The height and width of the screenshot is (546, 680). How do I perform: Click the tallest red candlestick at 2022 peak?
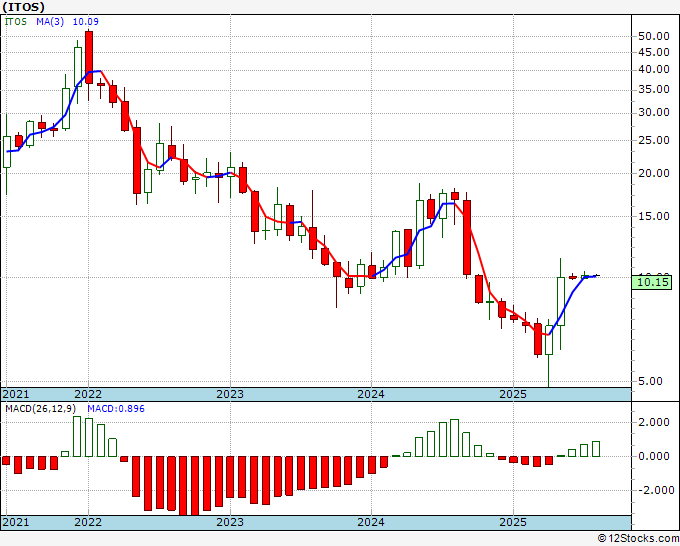89,57
